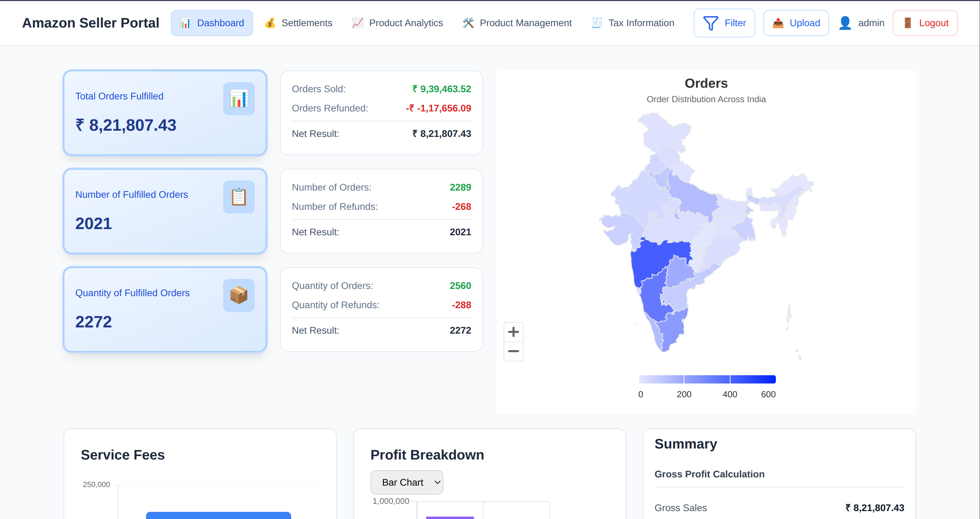The image size is (980, 519).
Task: Go to Settlements page
Action: click(298, 23)
